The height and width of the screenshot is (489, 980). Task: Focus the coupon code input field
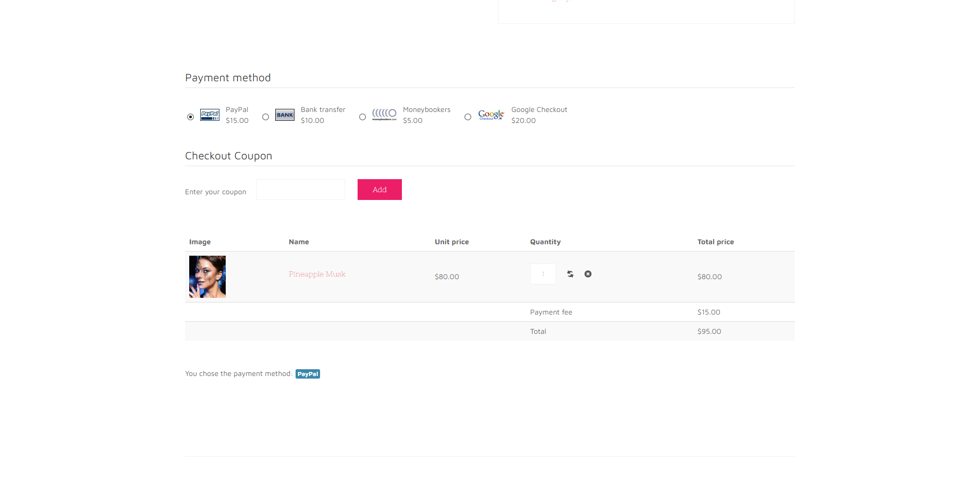coord(301,190)
